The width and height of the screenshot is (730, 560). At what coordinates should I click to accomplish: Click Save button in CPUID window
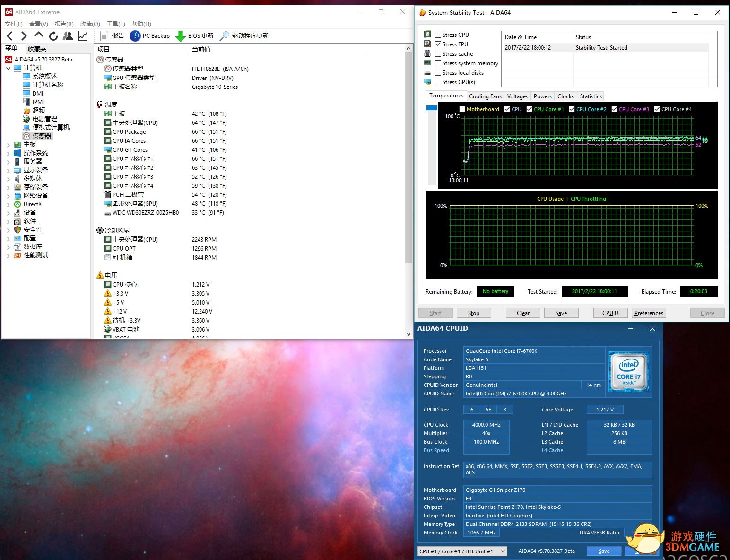604,551
